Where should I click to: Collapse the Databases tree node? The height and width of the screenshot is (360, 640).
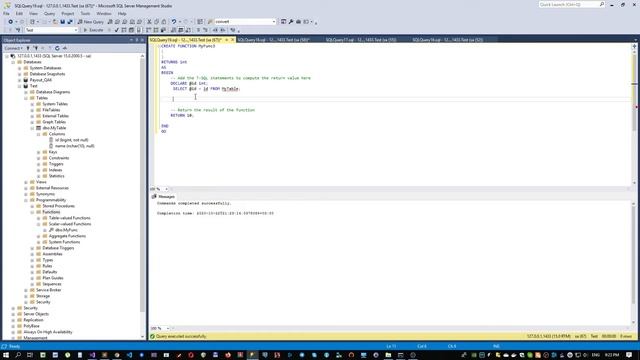point(13,62)
